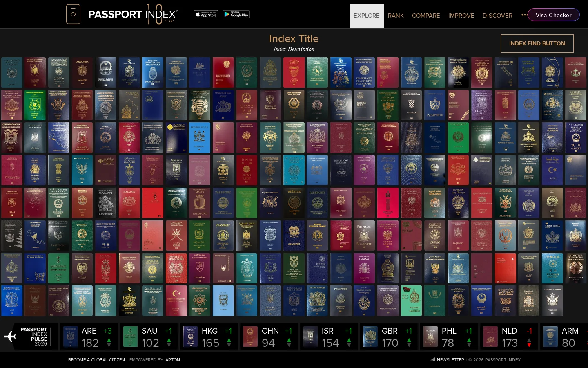Expand the three-dots more menu
The width and height of the screenshot is (588, 368).
tap(524, 15)
